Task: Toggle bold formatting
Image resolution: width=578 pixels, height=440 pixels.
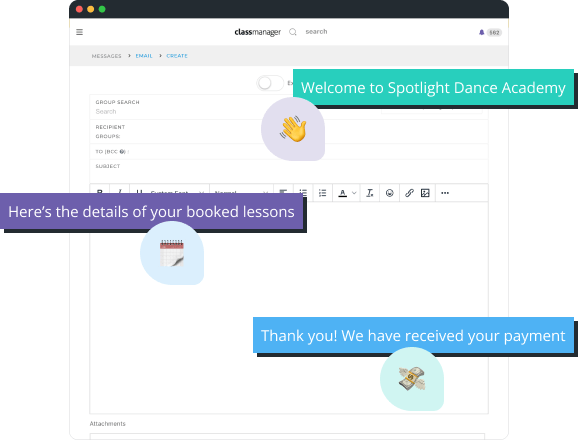Action: point(100,192)
